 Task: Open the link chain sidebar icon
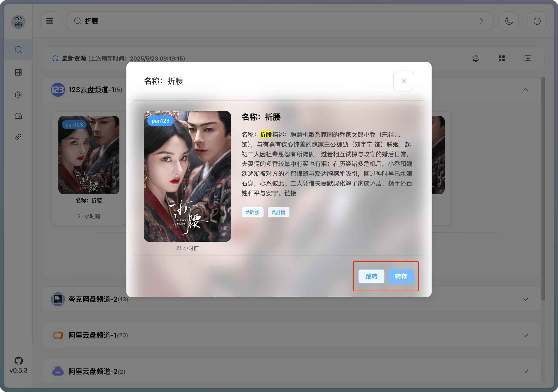[18, 137]
